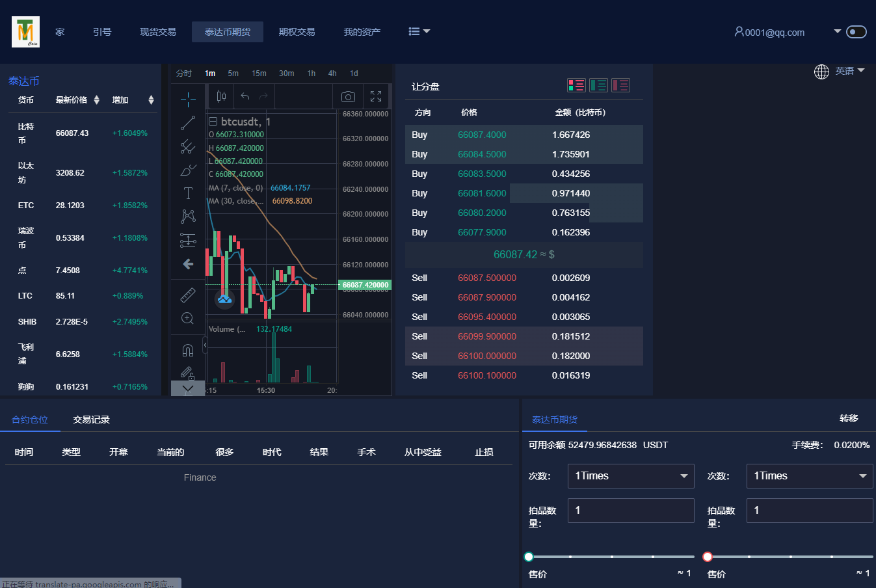Open 现货交易 in top navigation

(x=158, y=32)
